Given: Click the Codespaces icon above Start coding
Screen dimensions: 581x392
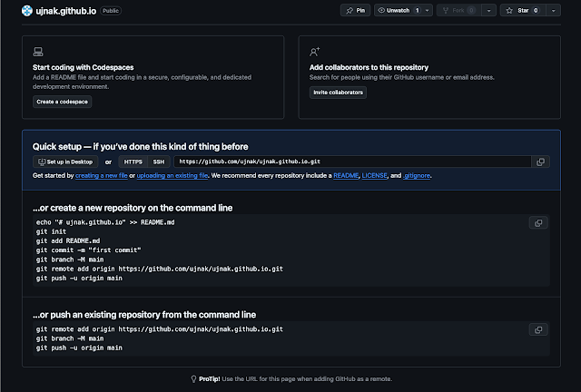Looking at the screenshot, I should point(38,53).
